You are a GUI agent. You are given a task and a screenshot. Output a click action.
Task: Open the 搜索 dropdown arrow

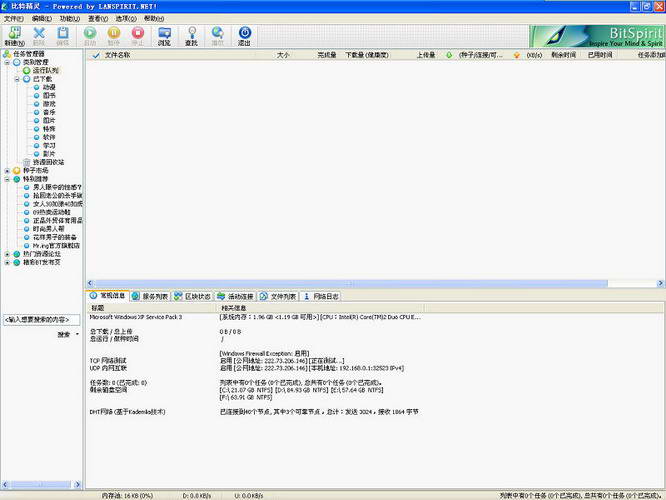point(78,335)
